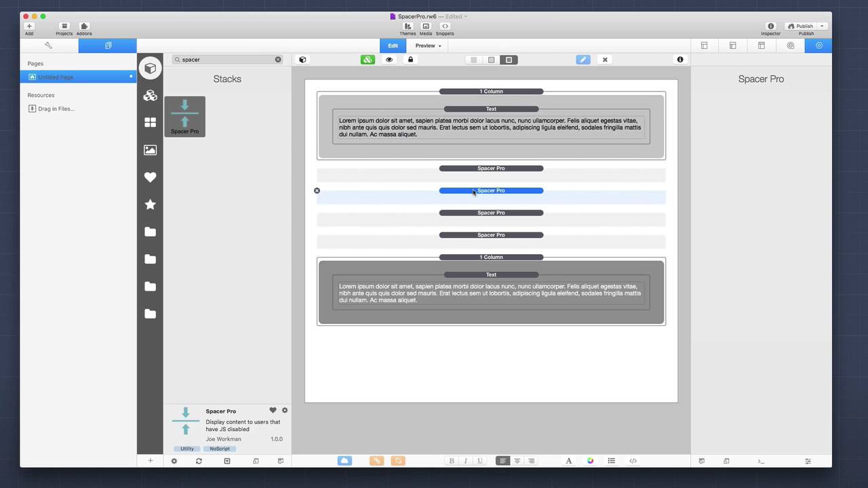Click the stacks search field
868x488 pixels.
tap(228, 60)
